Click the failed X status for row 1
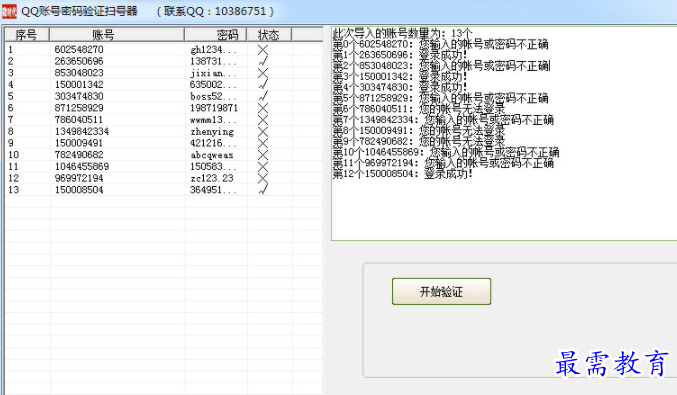 pos(263,50)
